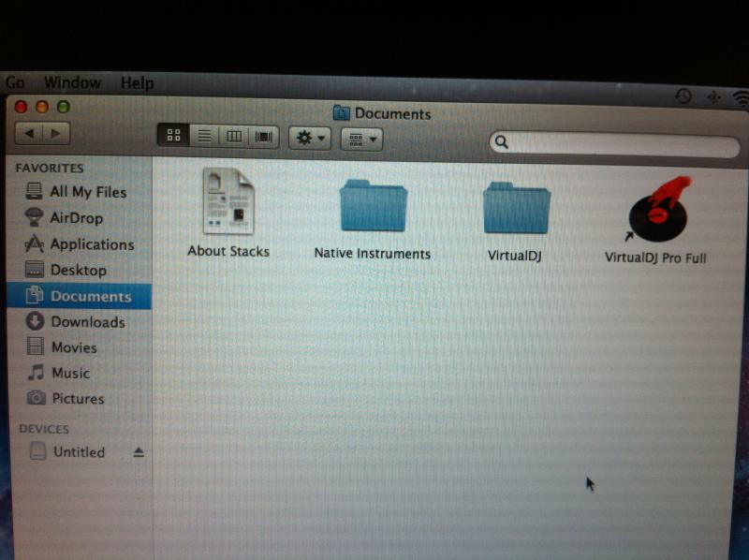Close the Documents window
The image size is (749, 560).
click(x=21, y=107)
